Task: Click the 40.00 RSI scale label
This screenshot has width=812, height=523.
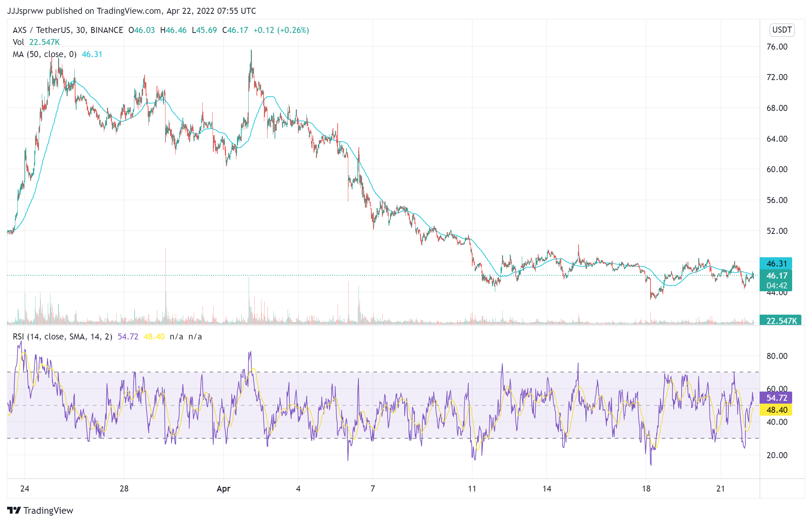Action: [x=777, y=422]
